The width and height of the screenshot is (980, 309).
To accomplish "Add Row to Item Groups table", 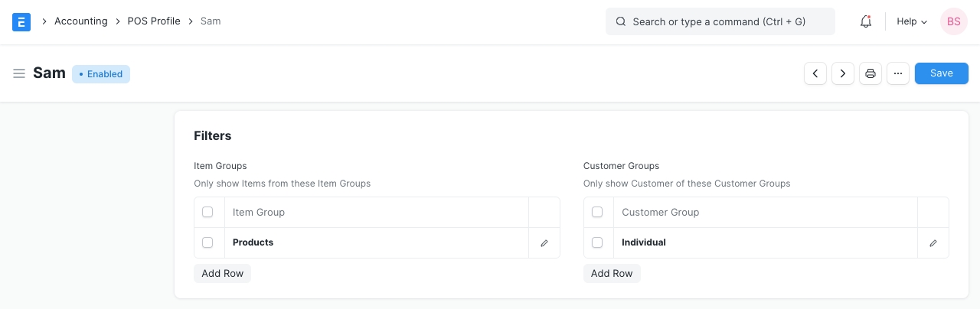I will tap(222, 273).
